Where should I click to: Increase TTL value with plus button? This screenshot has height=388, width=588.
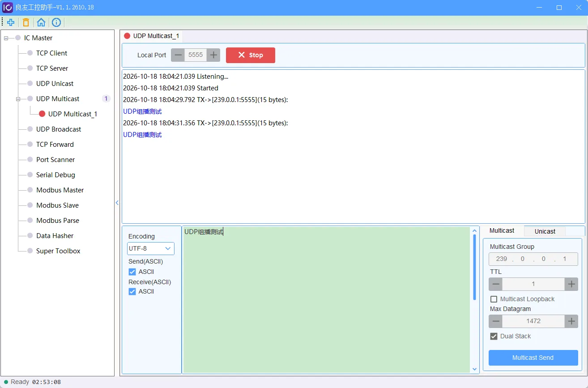point(571,284)
